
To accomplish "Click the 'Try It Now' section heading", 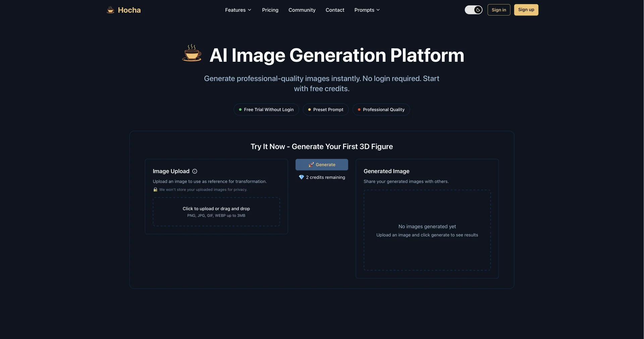I will pos(322,147).
